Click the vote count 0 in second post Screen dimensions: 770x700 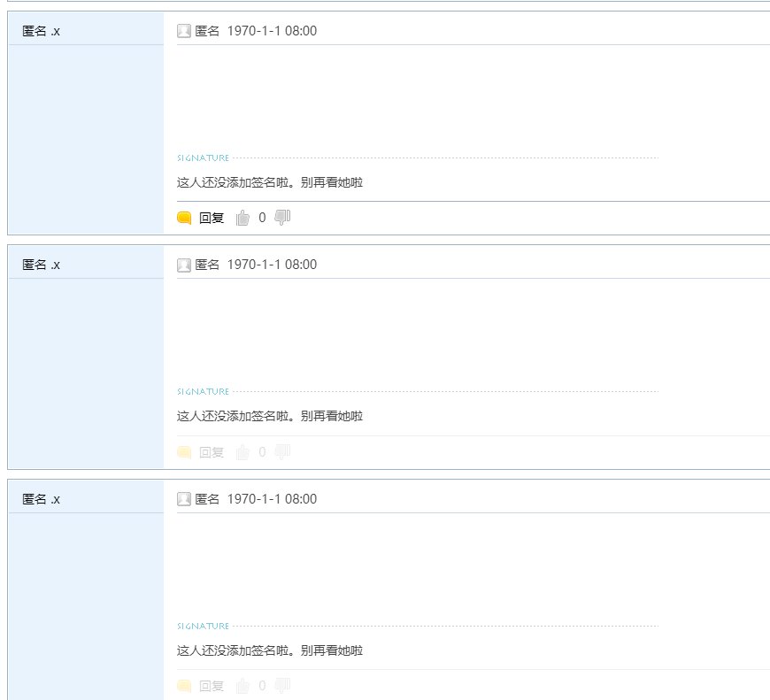[262, 451]
